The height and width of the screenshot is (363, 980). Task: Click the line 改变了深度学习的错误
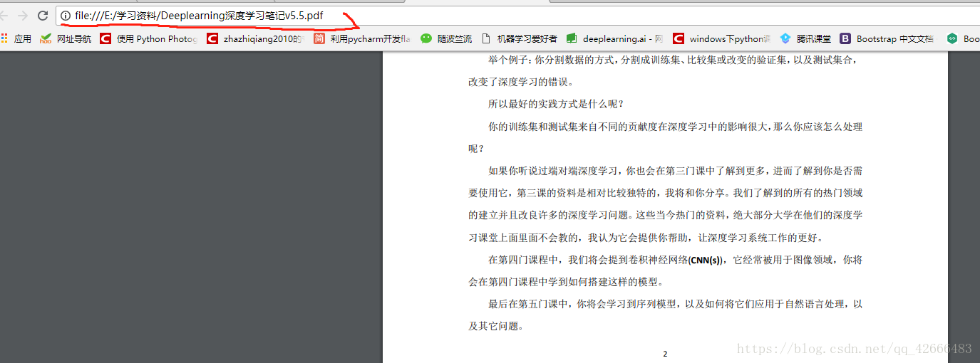521,82
